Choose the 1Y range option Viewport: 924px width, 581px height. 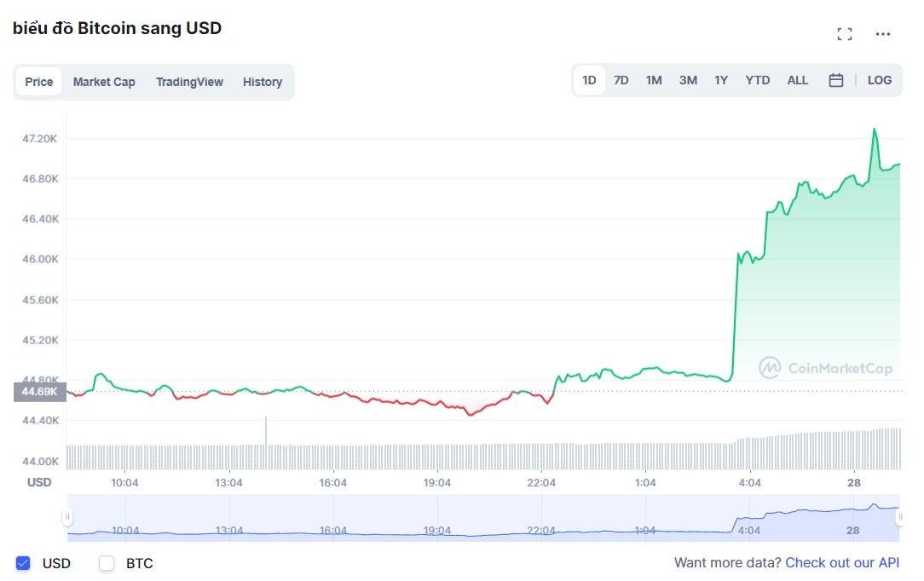tap(721, 79)
